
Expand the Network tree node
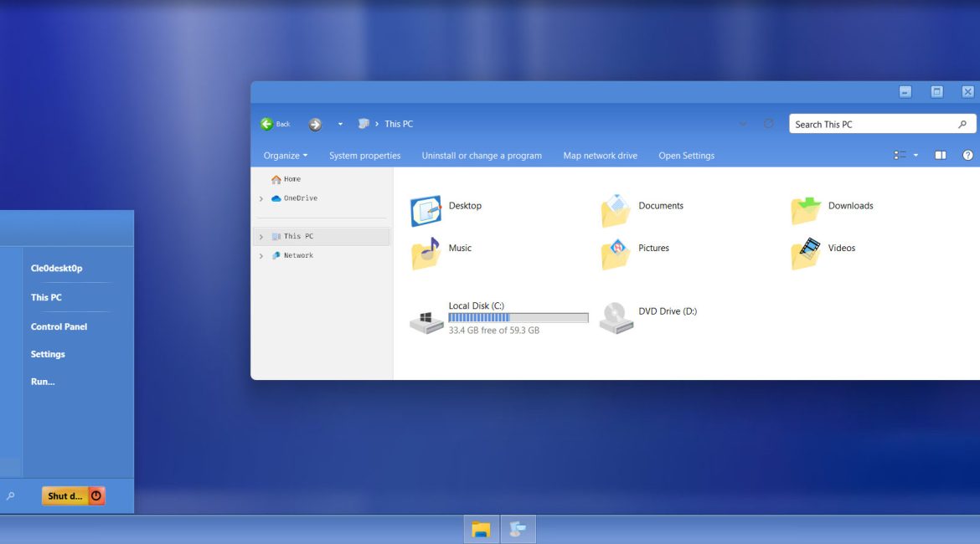click(x=261, y=256)
